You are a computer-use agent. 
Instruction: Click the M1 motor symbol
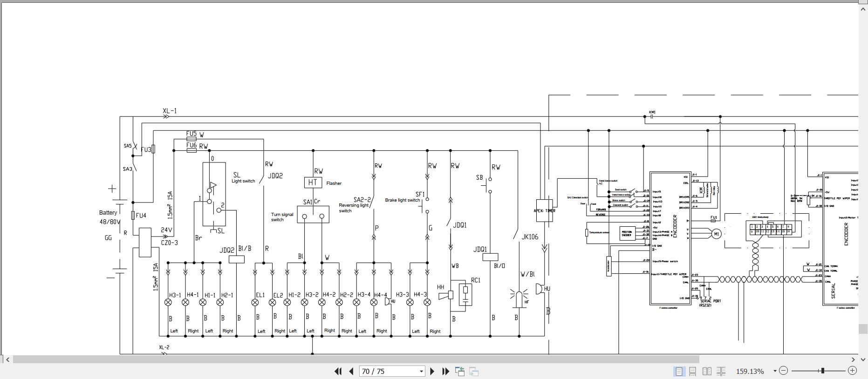717,234
